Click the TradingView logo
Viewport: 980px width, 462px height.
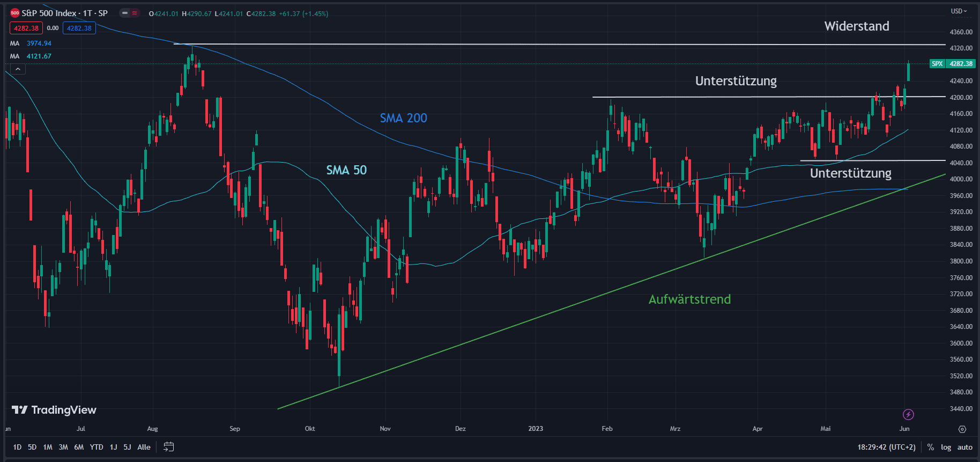coord(54,410)
